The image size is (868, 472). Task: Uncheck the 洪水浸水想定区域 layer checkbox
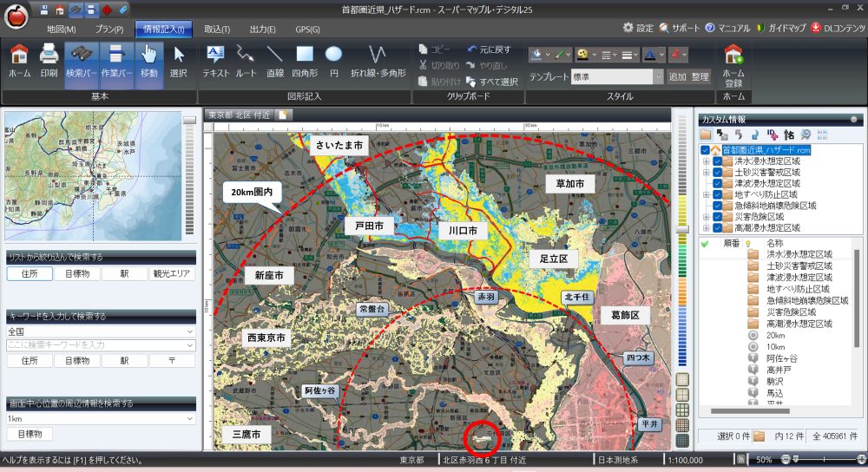(x=717, y=161)
